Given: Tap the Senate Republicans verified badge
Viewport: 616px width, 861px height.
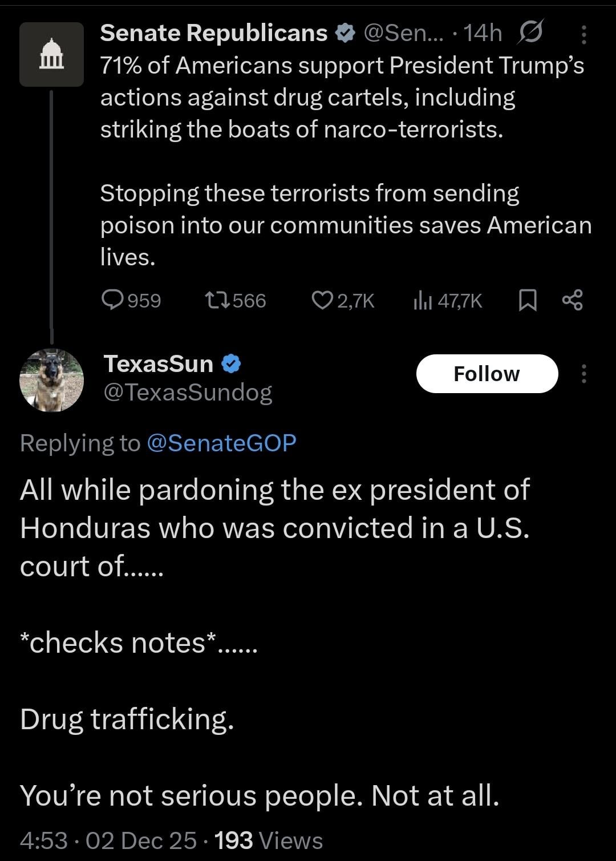Looking at the screenshot, I should tap(345, 33).
